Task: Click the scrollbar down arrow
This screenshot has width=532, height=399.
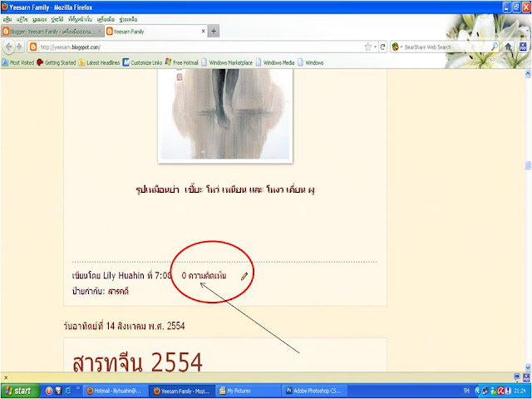Action: pyautogui.click(x=528, y=367)
